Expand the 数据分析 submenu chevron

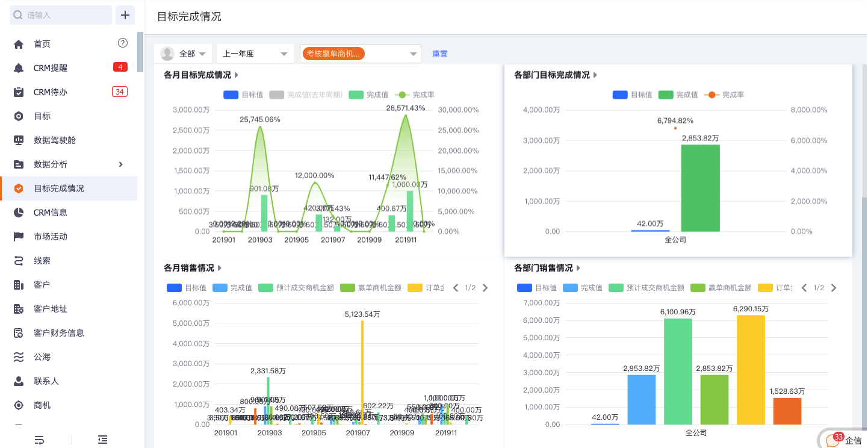click(x=120, y=164)
